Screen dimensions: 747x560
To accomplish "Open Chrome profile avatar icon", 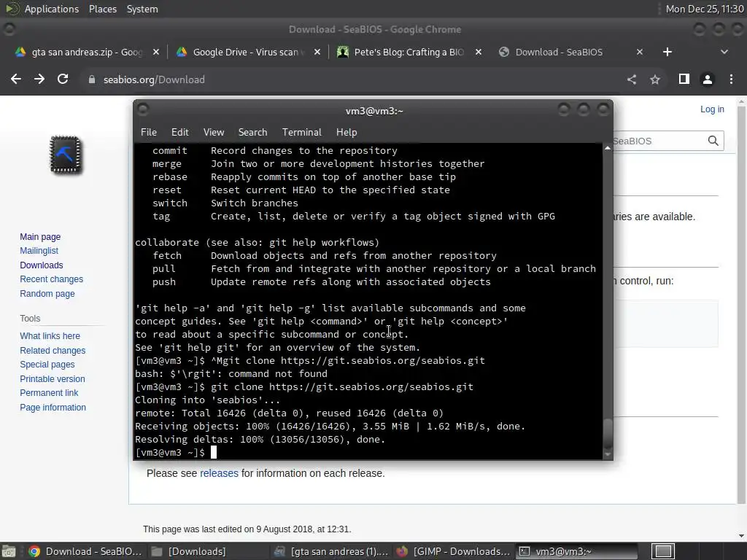I will point(708,79).
